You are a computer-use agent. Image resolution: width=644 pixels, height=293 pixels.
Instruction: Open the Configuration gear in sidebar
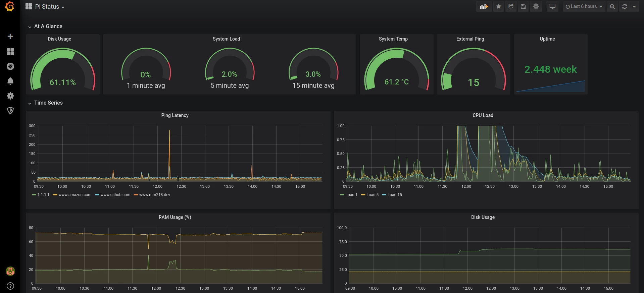point(10,96)
